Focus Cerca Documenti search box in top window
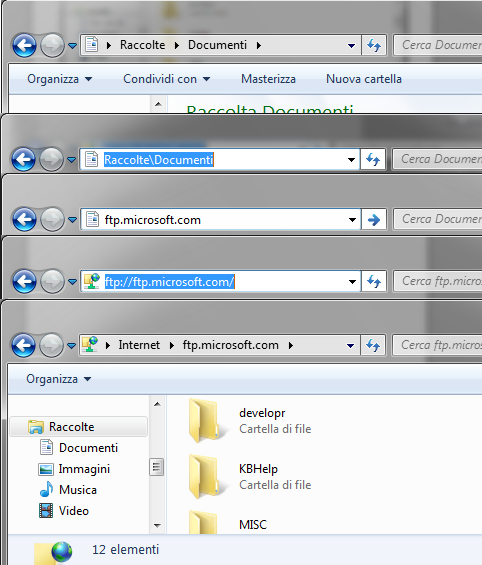482x565 pixels. click(x=438, y=45)
